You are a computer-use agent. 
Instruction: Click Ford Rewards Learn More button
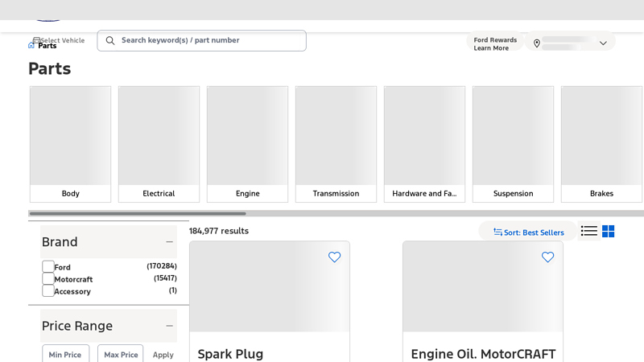click(x=495, y=43)
